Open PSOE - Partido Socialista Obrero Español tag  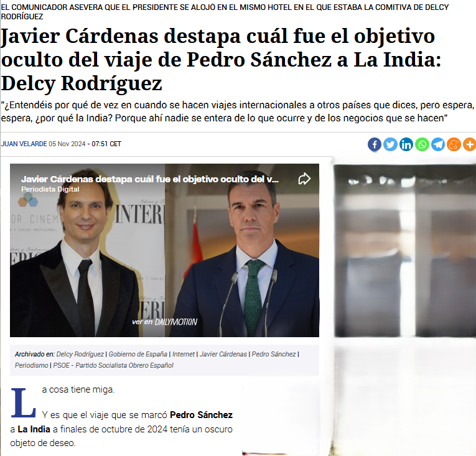[x=113, y=365]
